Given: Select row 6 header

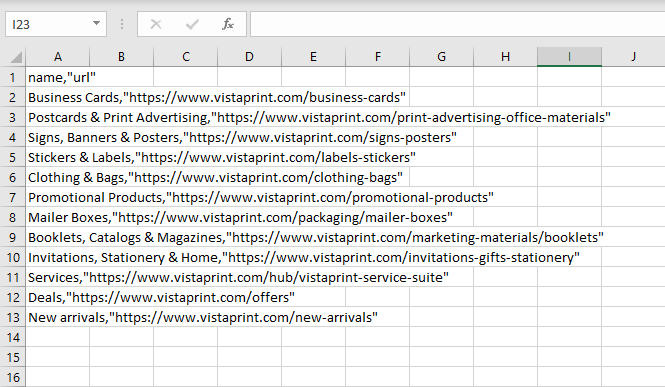Looking at the screenshot, I should click(13, 177).
